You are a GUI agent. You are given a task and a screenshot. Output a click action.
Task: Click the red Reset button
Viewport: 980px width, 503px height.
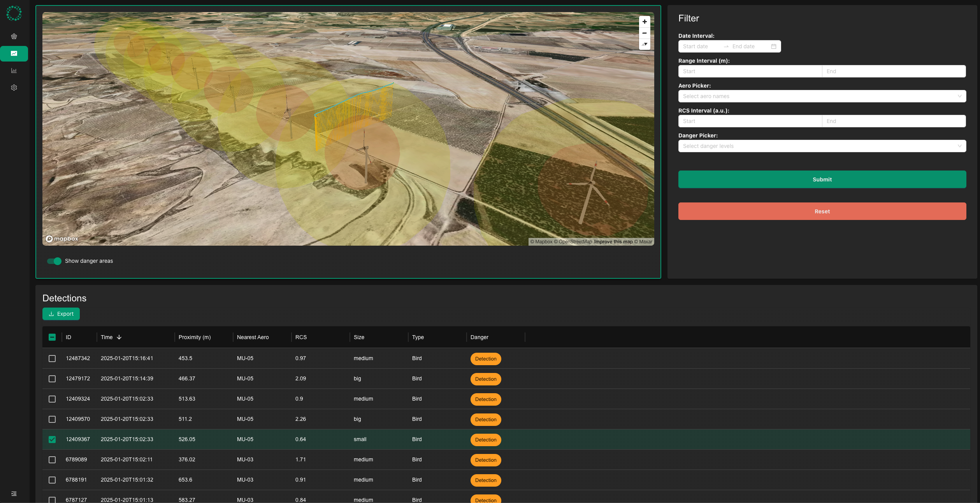point(822,211)
